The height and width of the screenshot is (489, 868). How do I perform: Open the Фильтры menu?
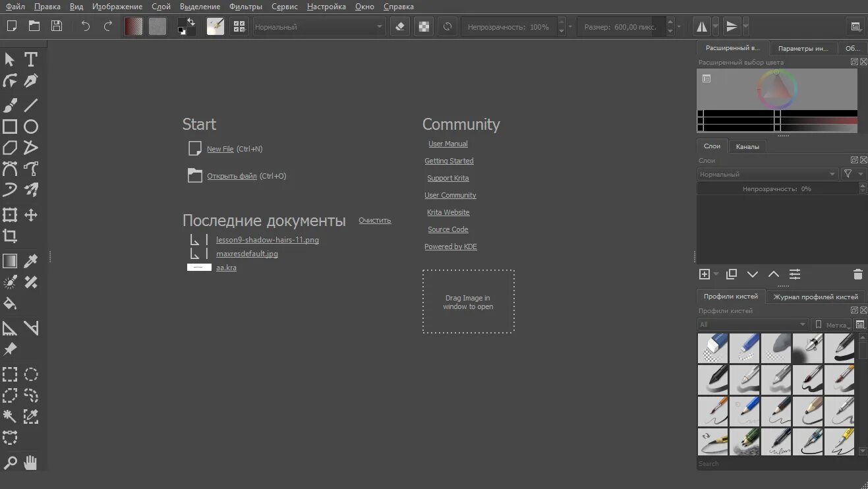click(246, 7)
